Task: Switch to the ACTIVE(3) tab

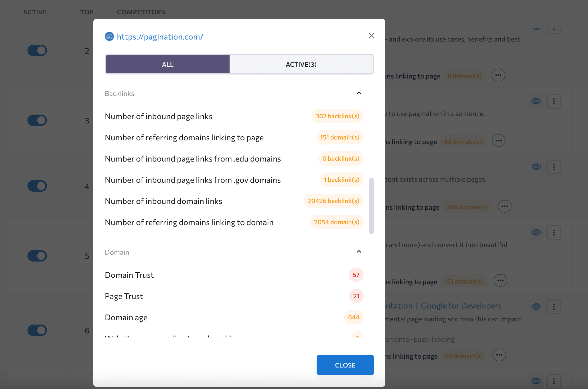Action: (x=301, y=64)
